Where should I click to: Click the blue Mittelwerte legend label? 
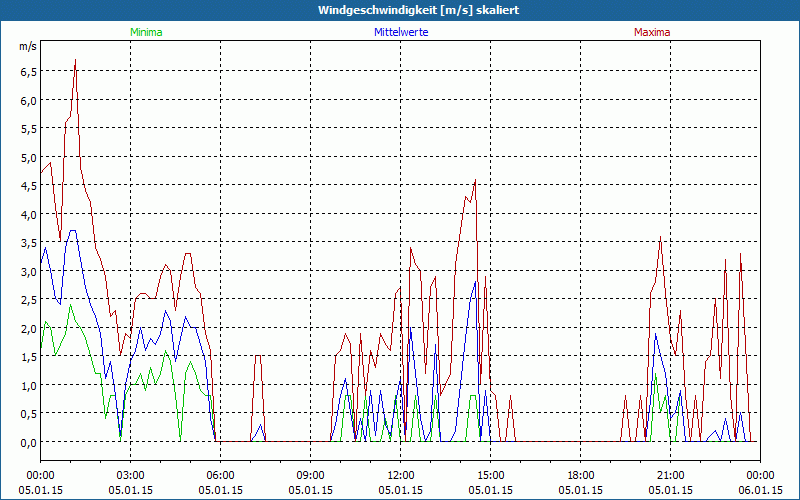pyautogui.click(x=401, y=32)
